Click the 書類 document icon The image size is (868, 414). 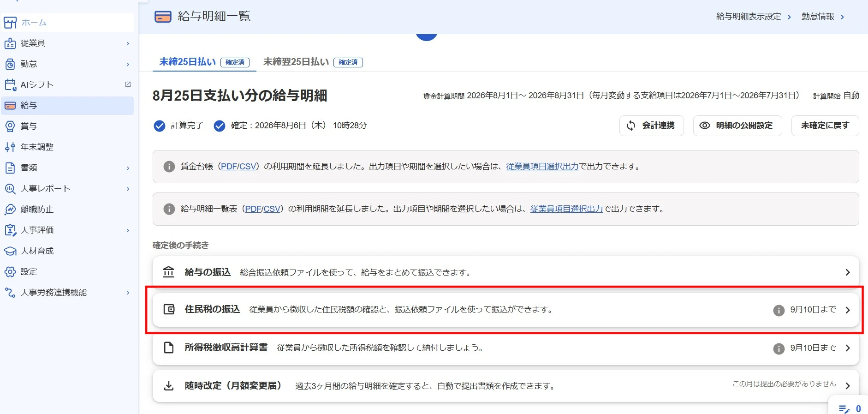[10, 168]
